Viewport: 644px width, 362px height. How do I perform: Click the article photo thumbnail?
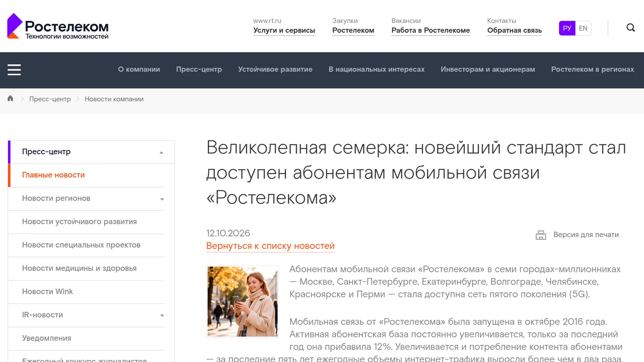(242, 301)
